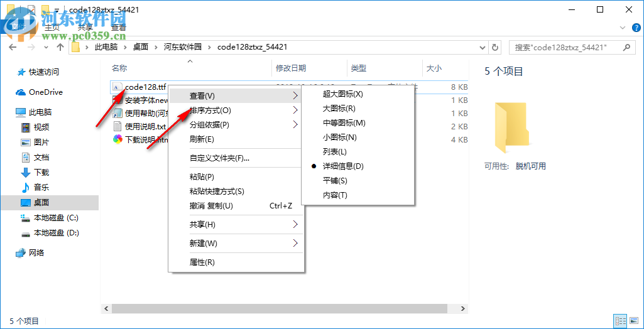644x329 pixels.
Task: Open Quick Access star icon in sidebar
Action: [21, 72]
